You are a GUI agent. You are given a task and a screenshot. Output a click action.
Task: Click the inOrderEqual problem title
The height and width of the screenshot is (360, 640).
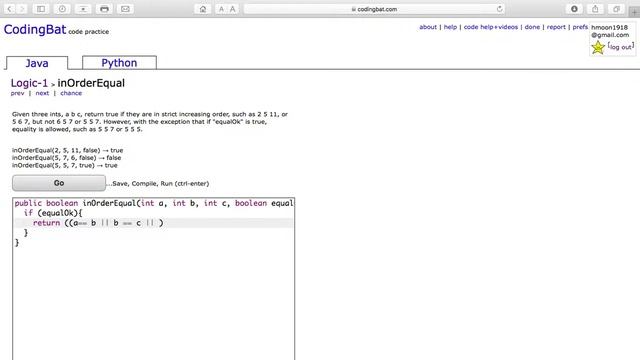91,83
